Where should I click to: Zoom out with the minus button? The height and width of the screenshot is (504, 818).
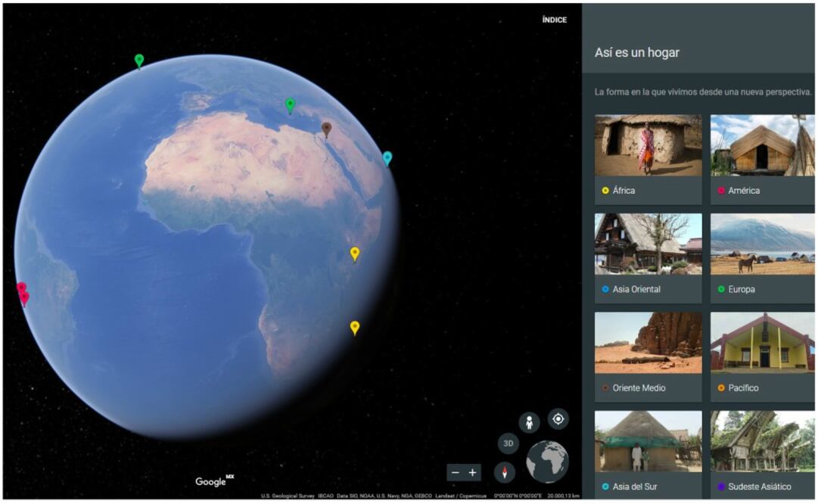455,473
